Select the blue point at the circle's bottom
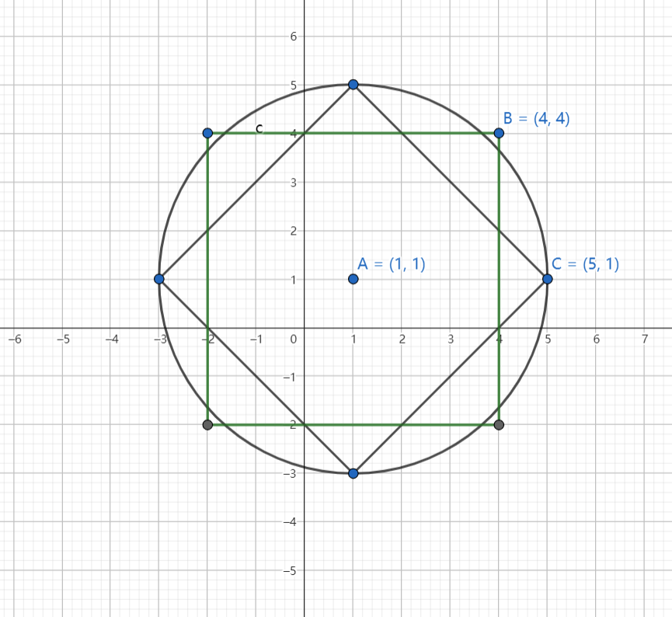 point(353,473)
